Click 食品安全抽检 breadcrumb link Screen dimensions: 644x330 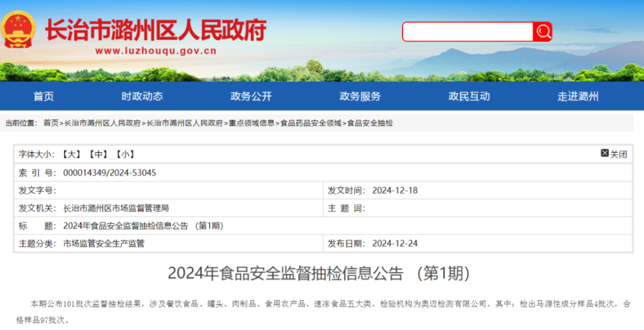coord(370,123)
